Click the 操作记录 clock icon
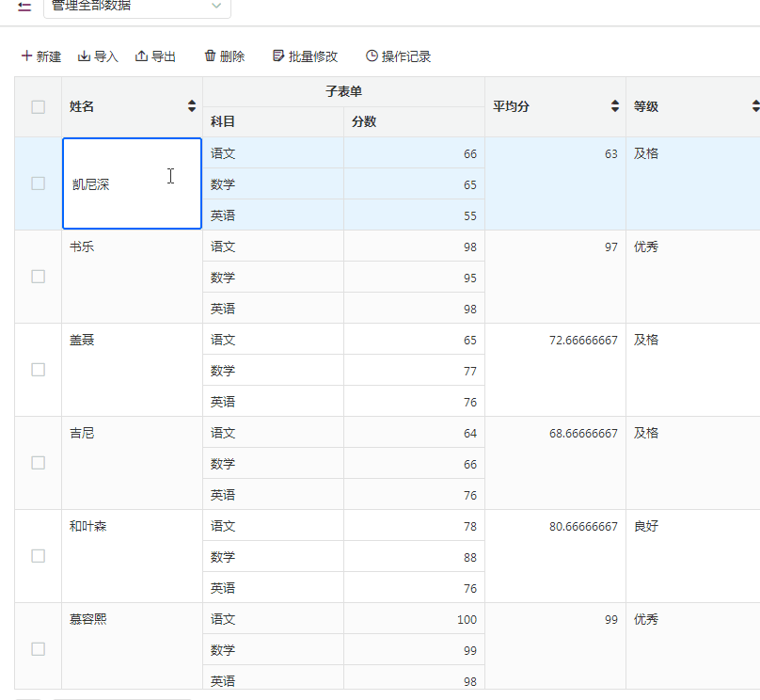The image size is (760, 700). point(372,56)
